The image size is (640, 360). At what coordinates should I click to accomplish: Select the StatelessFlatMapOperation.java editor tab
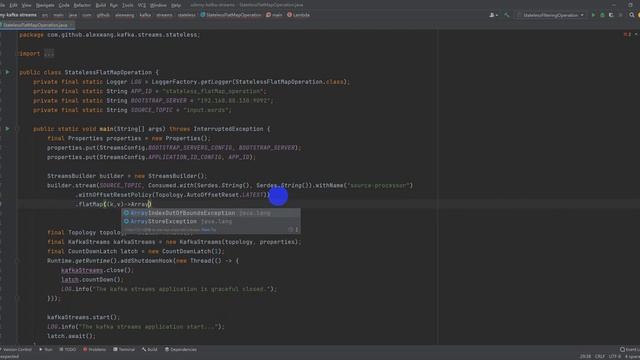pyautogui.click(x=36, y=25)
